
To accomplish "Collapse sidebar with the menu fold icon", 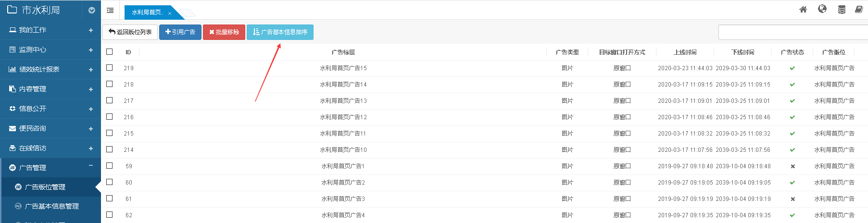I will click(110, 10).
